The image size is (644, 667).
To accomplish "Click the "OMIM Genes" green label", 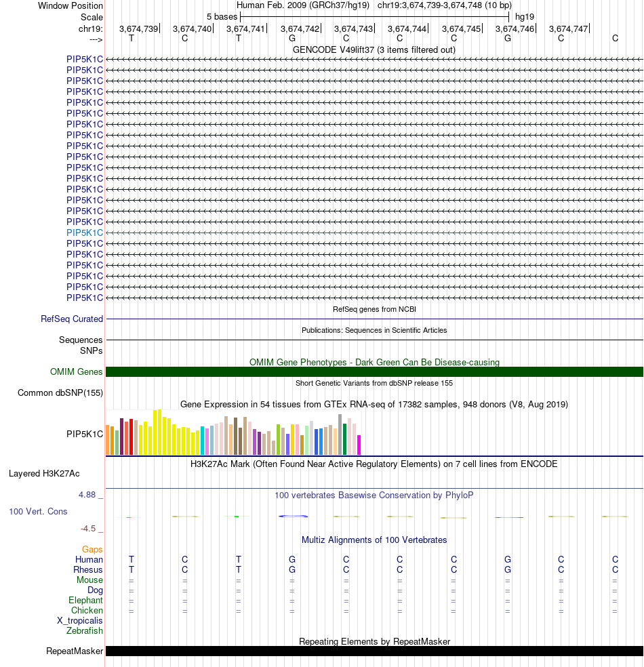I will click(77, 371).
